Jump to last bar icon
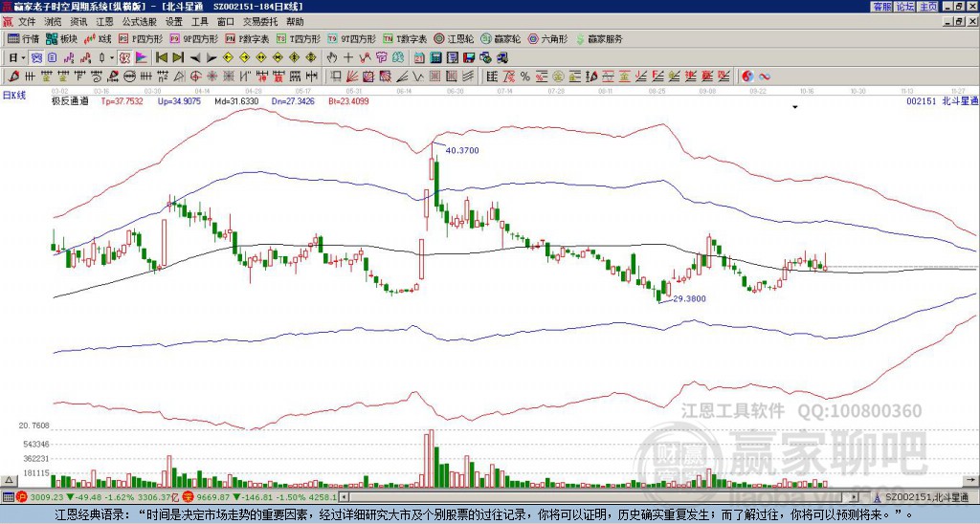This screenshot has width=980, height=524. [x=178, y=58]
